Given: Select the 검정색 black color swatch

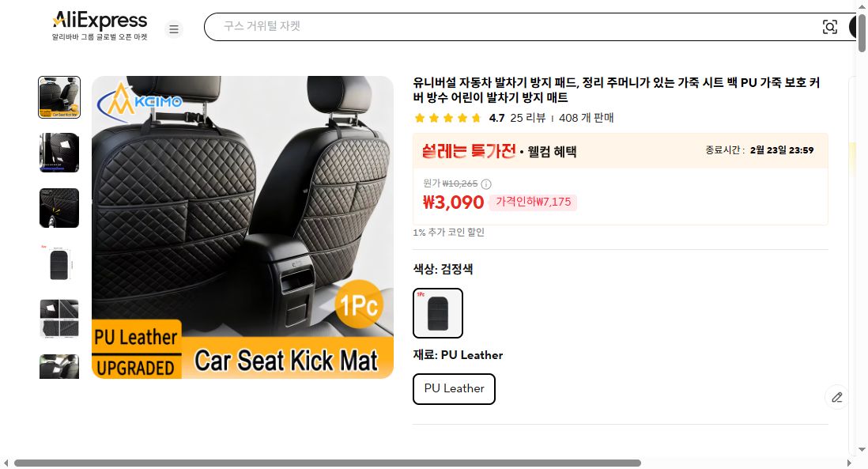Looking at the screenshot, I should click(437, 312).
